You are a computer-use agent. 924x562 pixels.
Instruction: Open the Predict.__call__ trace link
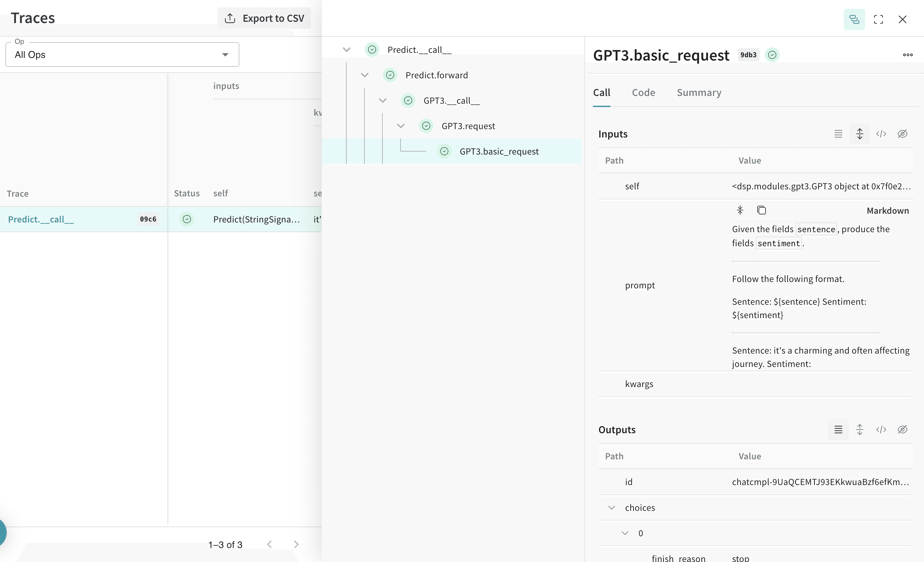[41, 219]
